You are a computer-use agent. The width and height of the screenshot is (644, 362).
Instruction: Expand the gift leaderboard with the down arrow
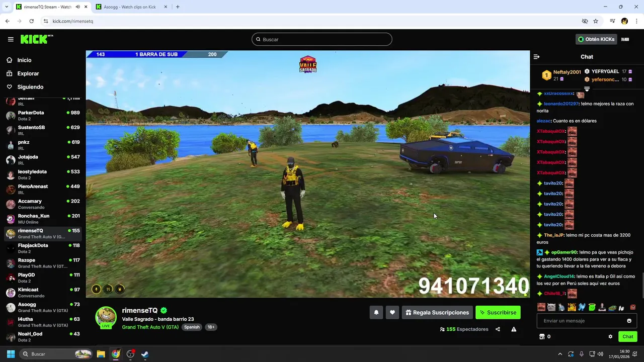[x=587, y=89]
